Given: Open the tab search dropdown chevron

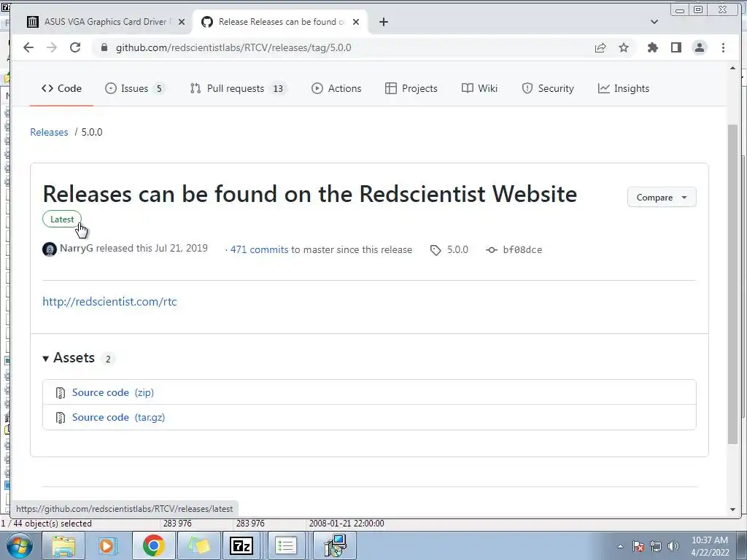Looking at the screenshot, I should click(654, 22).
